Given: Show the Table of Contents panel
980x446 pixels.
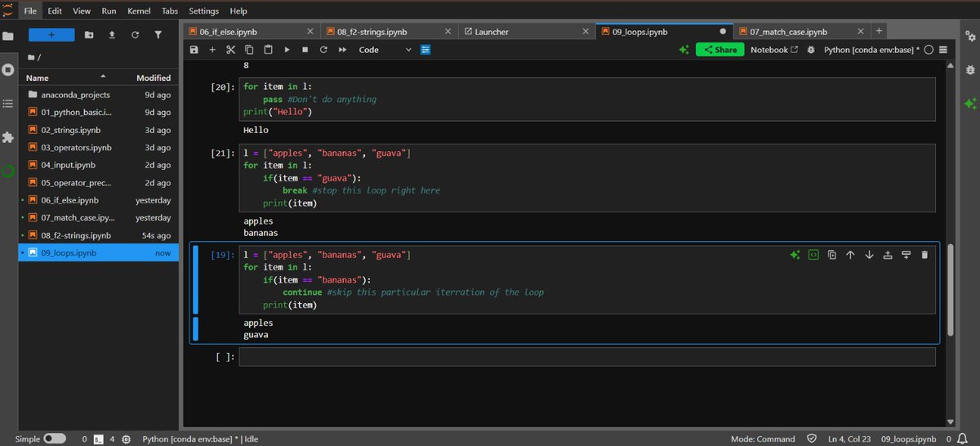Looking at the screenshot, I should [x=8, y=104].
